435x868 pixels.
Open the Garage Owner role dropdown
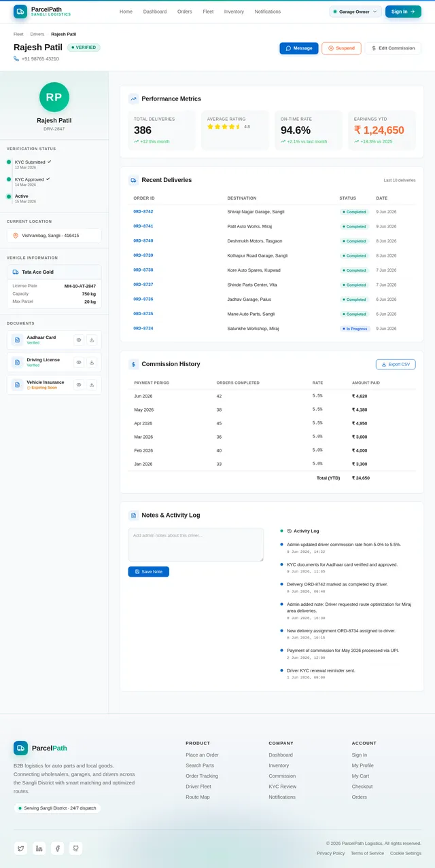pyautogui.click(x=355, y=12)
